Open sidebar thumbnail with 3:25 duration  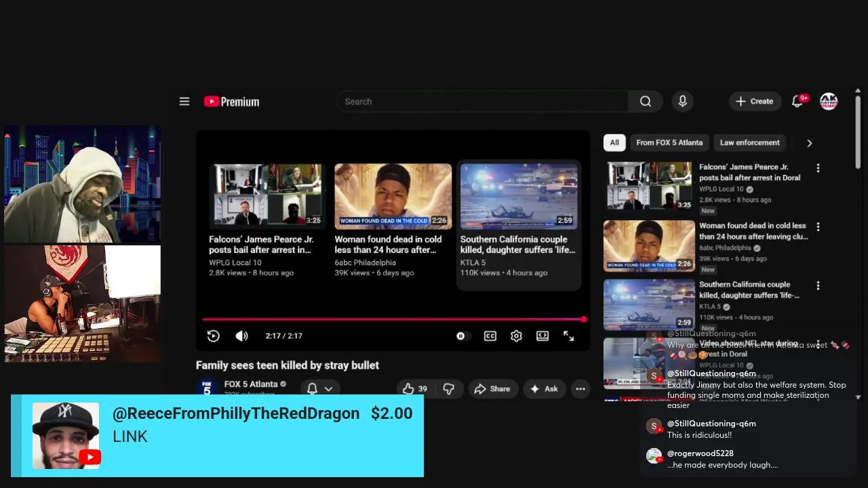(649, 186)
